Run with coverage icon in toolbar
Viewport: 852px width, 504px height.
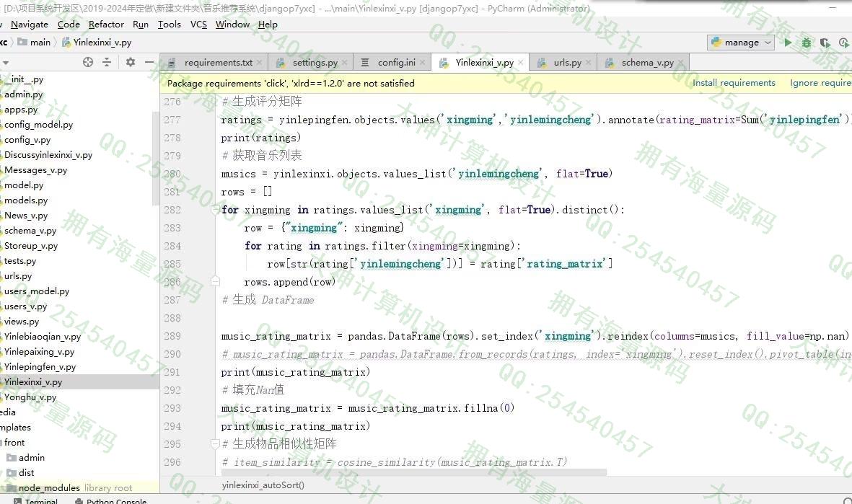(825, 43)
